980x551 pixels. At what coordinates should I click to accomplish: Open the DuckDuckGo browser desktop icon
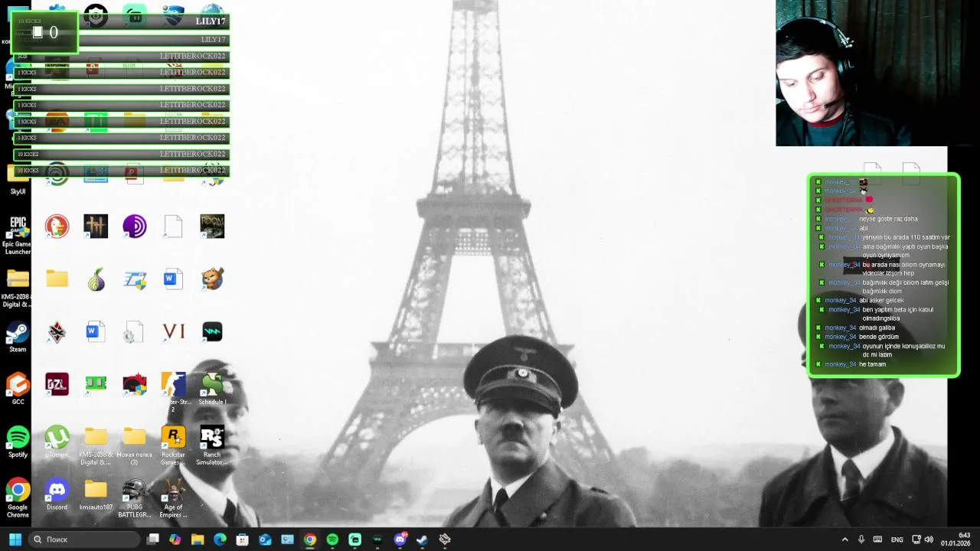(57, 227)
